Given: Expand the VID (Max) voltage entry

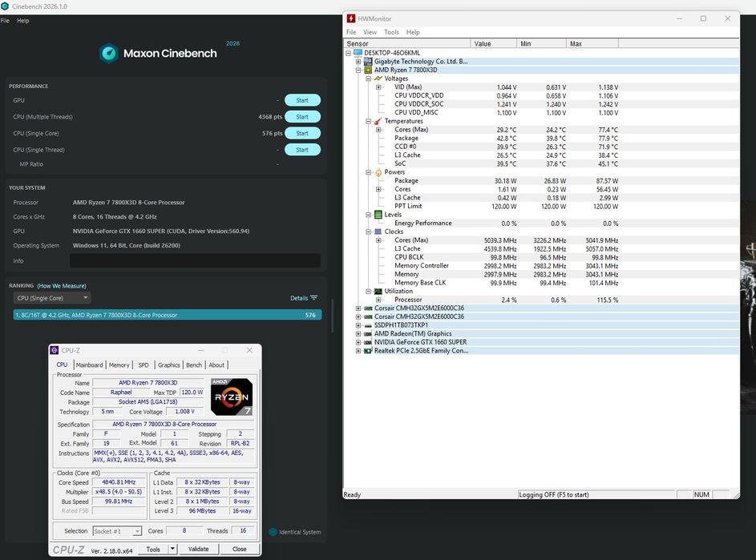Looking at the screenshot, I should point(378,87).
